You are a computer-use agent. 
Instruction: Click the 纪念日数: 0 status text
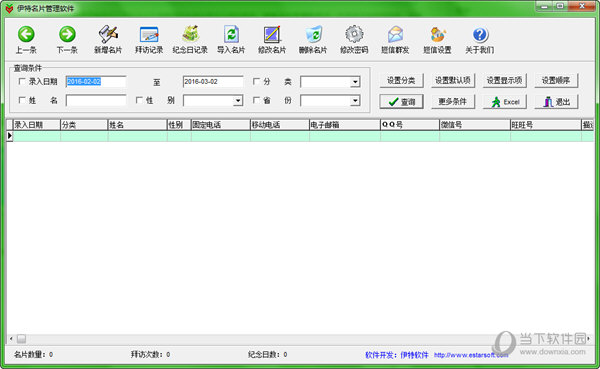267,354
